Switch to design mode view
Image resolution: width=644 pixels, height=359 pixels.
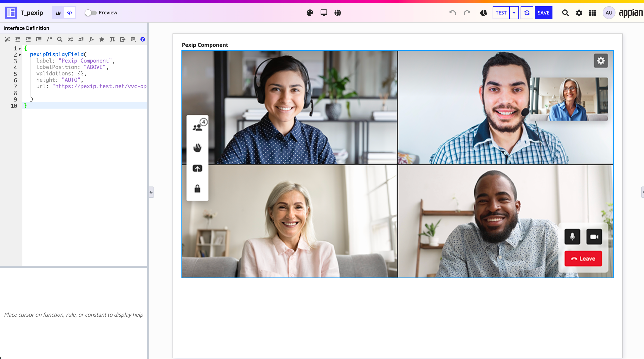58,13
